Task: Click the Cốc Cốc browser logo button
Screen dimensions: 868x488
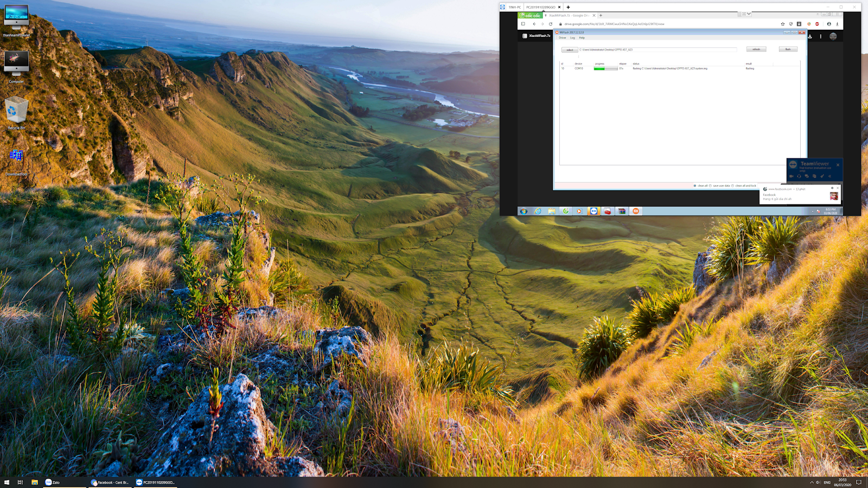Action: [529, 15]
